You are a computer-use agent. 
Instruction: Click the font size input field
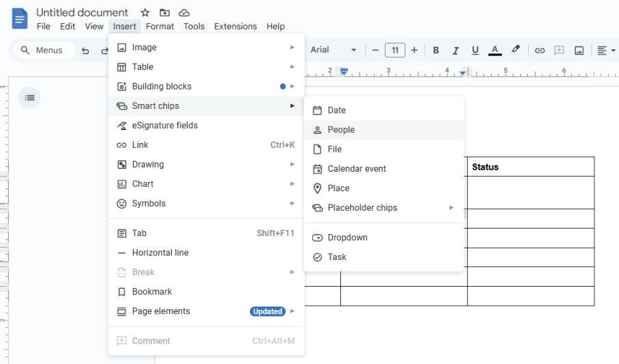[395, 50]
